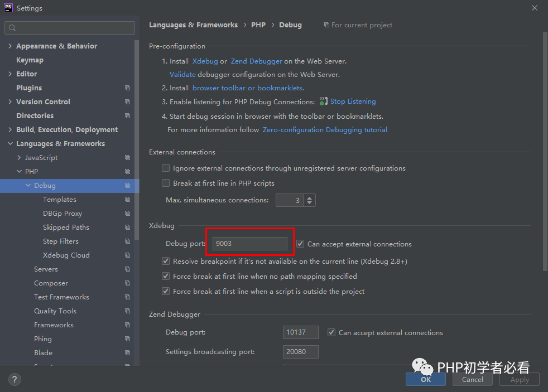Screen dimensions: 548x392
Task: Click the project-level icon beside Composer
Action: pos(128,283)
